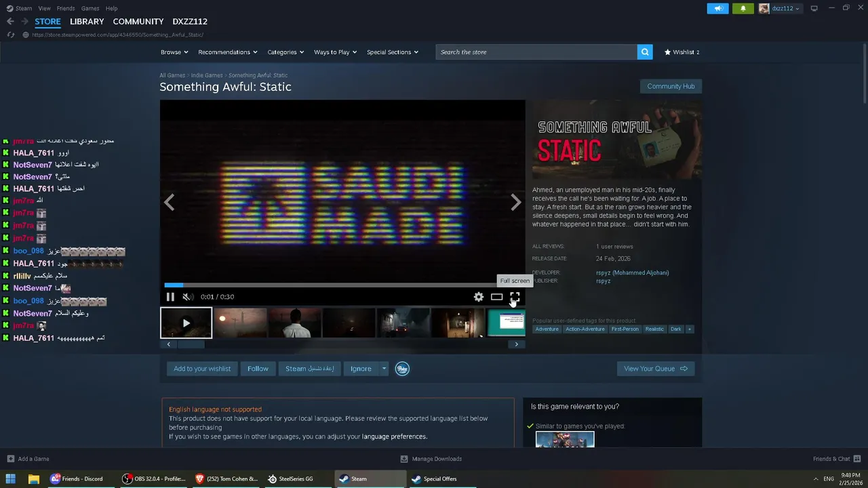
Task: Open the DXZZ112 profile tab
Action: pyautogui.click(x=190, y=22)
